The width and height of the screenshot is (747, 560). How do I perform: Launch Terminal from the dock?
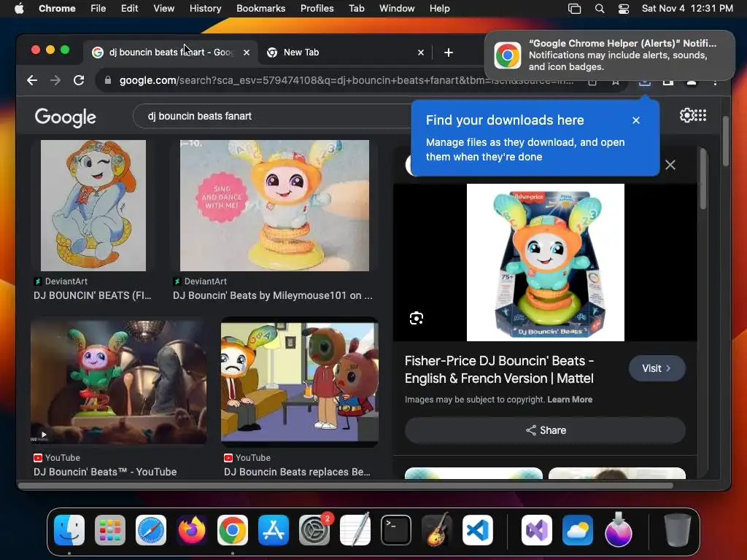click(396, 530)
